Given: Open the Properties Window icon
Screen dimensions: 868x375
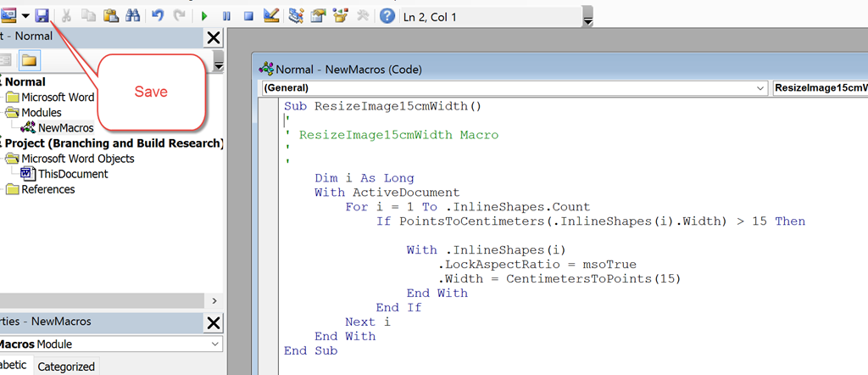Looking at the screenshot, I should (x=318, y=16).
